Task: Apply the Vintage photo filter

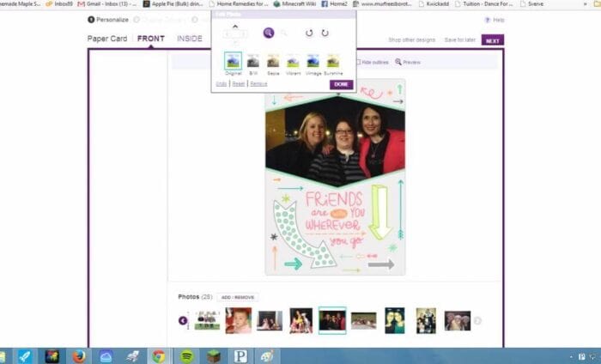Action: (x=313, y=61)
